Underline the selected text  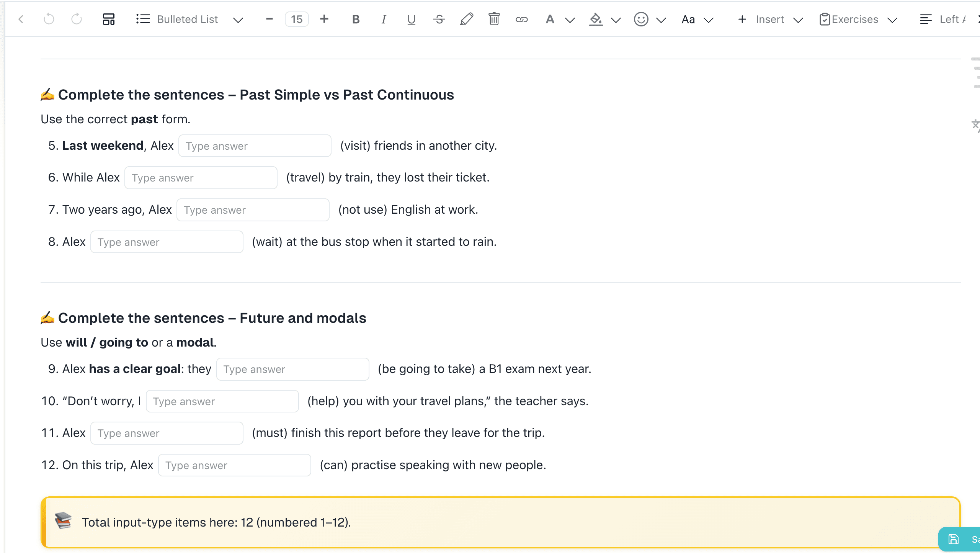point(411,19)
